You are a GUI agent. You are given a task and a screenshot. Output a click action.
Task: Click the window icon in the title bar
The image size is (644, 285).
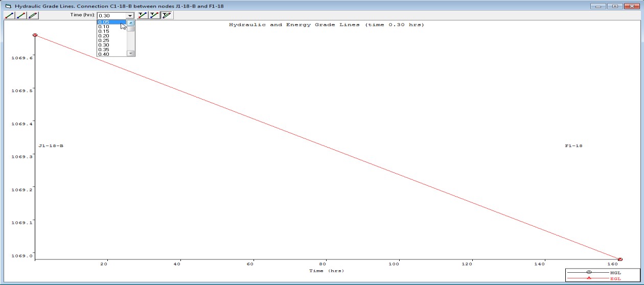[x=8, y=6]
